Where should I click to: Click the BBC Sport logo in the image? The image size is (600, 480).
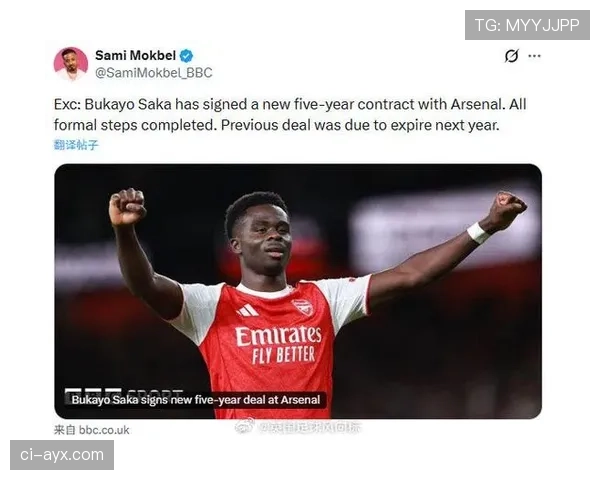124,393
